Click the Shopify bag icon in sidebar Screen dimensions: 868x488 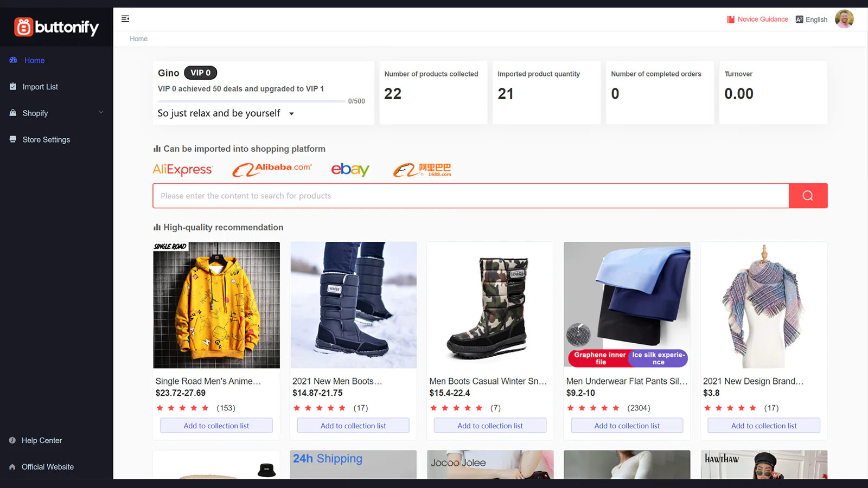[x=13, y=113]
